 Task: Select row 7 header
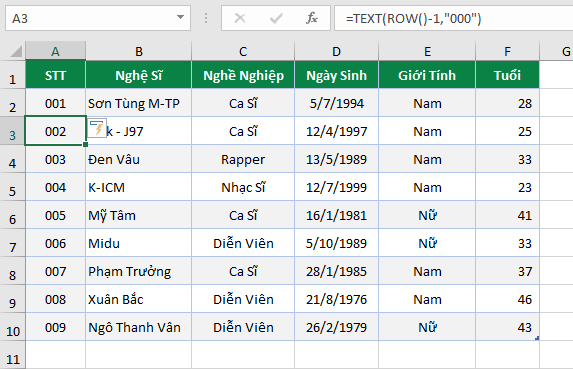point(13,243)
